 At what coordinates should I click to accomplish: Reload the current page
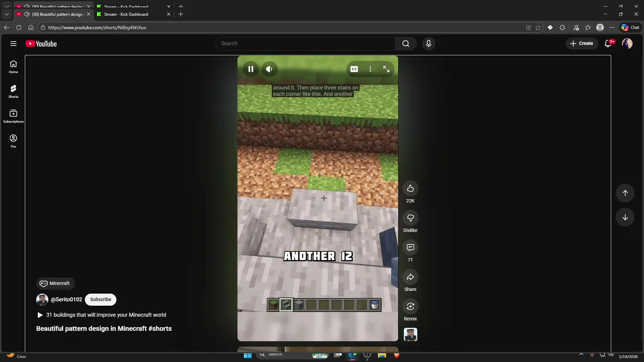[19, 28]
